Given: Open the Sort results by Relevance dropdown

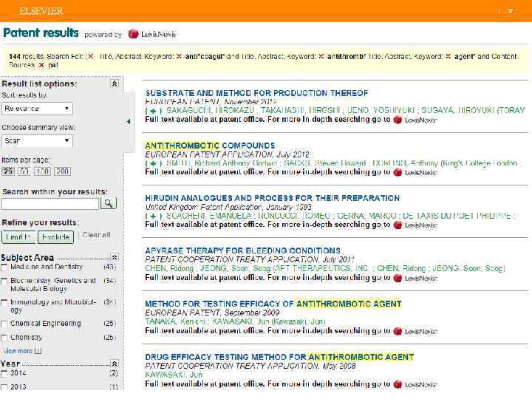Looking at the screenshot, I should 37,109.
